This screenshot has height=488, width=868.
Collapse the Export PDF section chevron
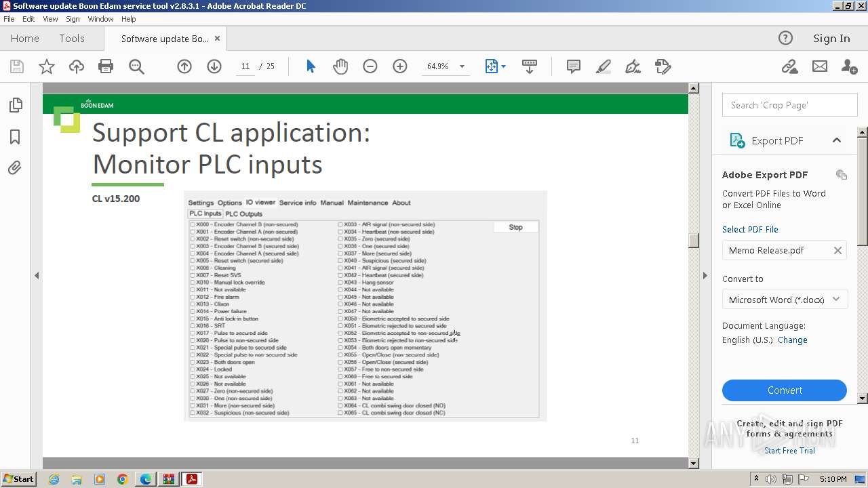[x=837, y=140]
